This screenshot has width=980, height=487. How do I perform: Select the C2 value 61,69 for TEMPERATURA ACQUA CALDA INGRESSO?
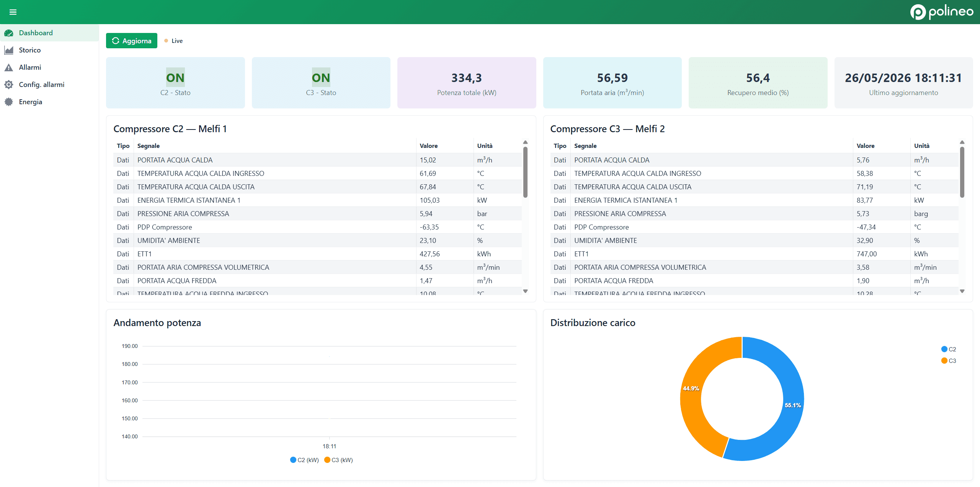428,174
